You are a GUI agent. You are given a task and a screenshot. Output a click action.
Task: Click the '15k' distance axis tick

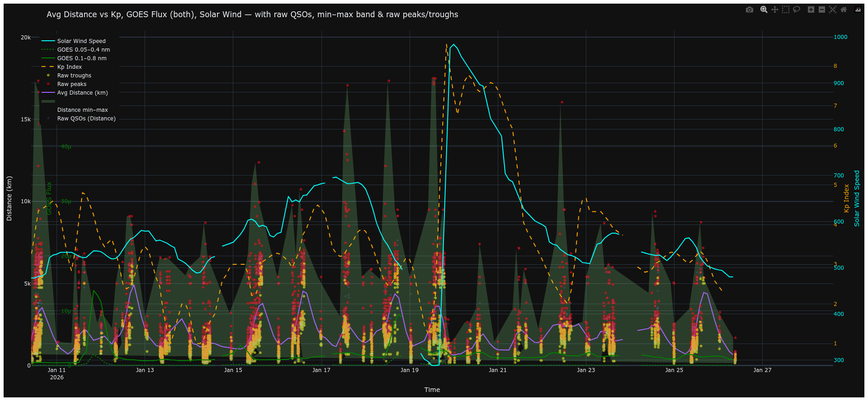tap(25, 119)
